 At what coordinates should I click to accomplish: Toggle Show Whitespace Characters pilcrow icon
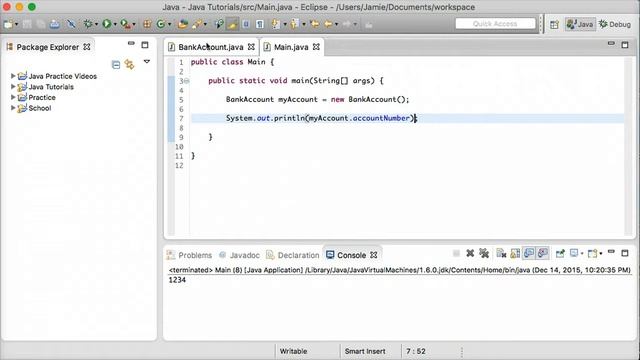260,24
